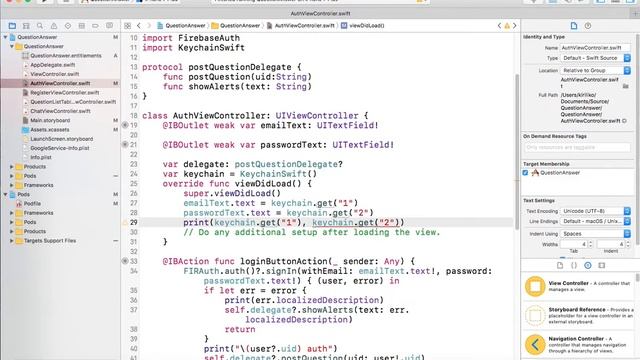This screenshot has width=640, height=360.
Task: Click AuthViewController.swift in jump bar
Action: point(301,26)
